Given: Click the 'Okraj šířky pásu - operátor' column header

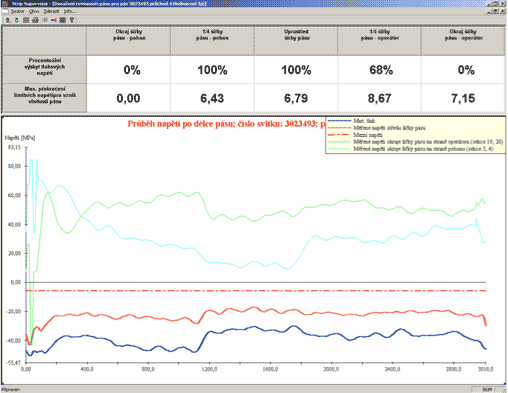Looking at the screenshot, I should (463, 41).
